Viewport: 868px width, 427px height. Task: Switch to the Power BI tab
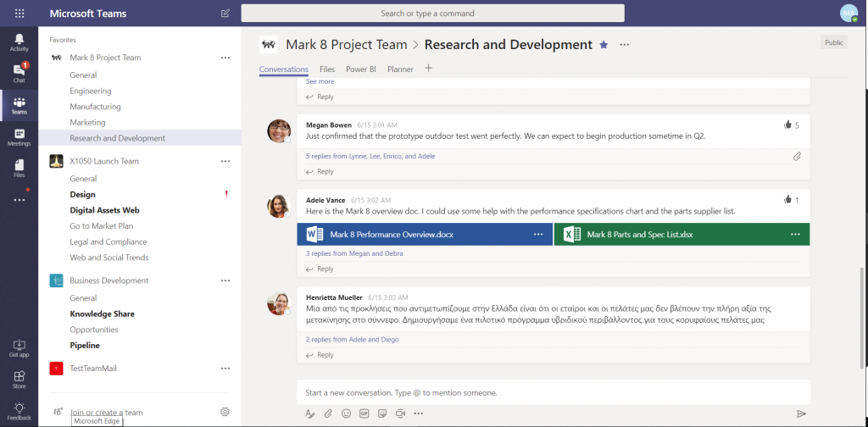[x=361, y=69]
